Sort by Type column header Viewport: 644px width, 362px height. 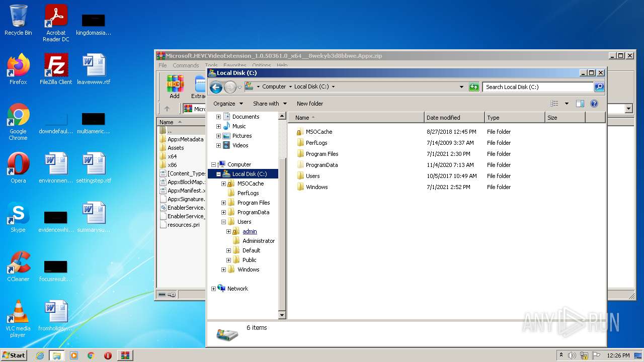click(x=515, y=118)
